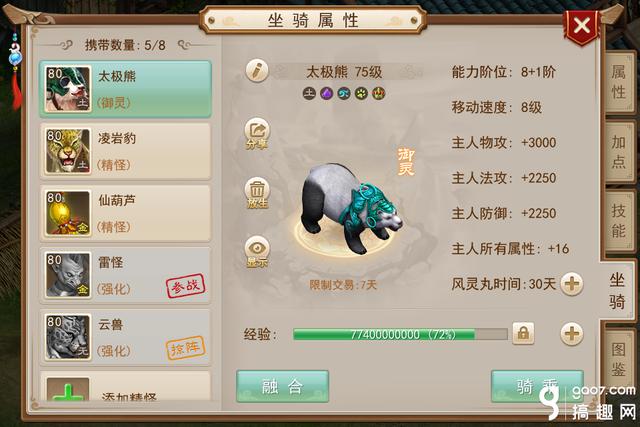Open the 图鉴 side tab
Image resolution: width=640 pixels, height=427 pixels.
tap(618, 359)
